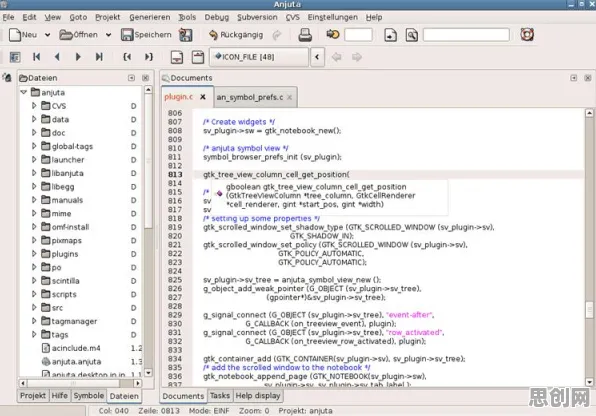Open the Subversion menu
This screenshot has height=416, width=596.
click(x=257, y=17)
